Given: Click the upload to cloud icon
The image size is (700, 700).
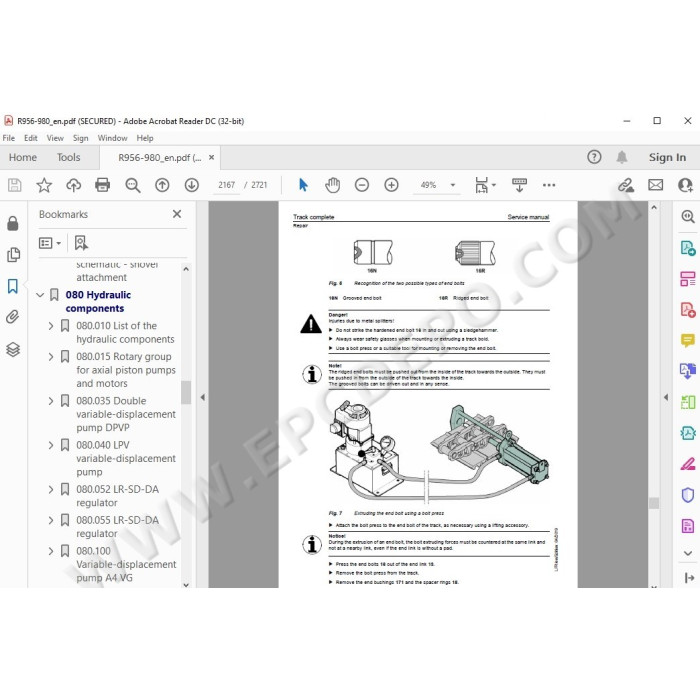Looking at the screenshot, I should pyautogui.click(x=74, y=185).
